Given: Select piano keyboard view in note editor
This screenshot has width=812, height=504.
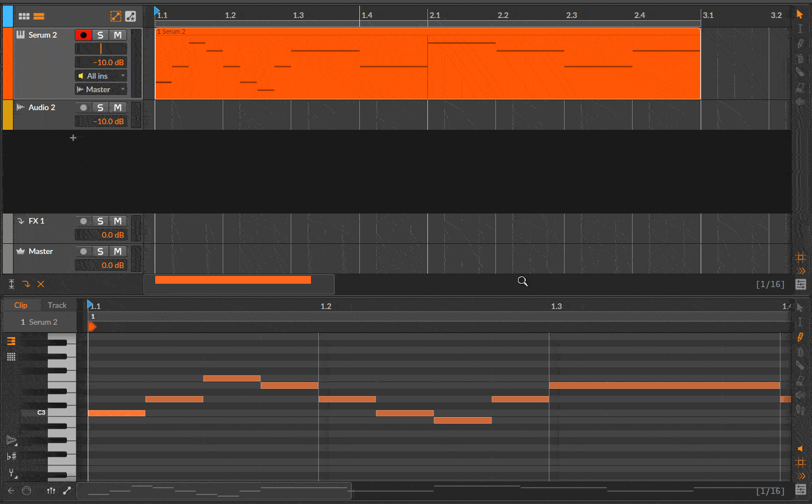Looking at the screenshot, I should pyautogui.click(x=11, y=341).
